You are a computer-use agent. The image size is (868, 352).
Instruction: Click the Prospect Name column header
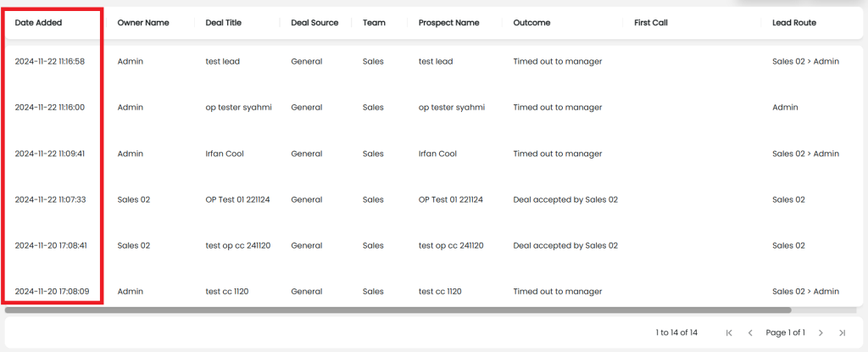[448, 23]
